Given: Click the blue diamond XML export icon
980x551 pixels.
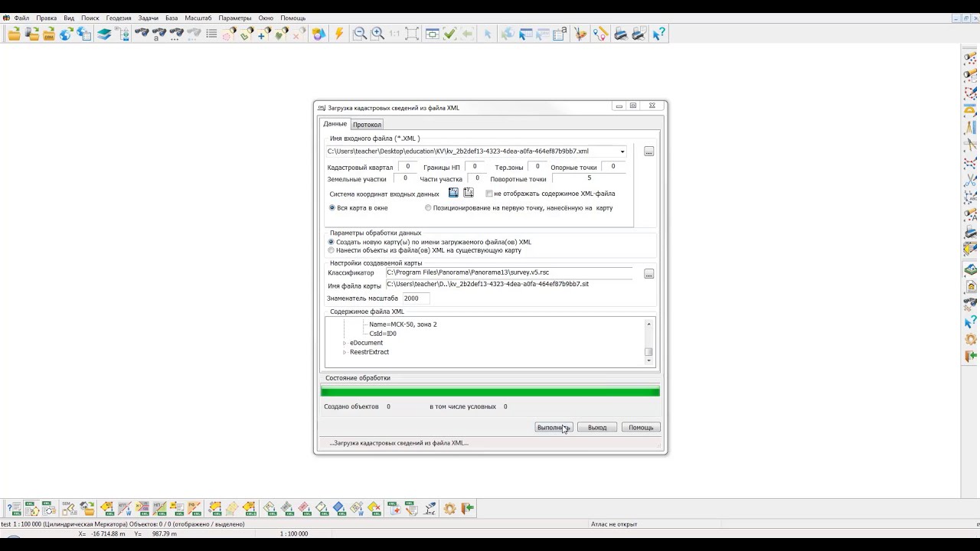Looking at the screenshot, I should pyautogui.click(x=338, y=508).
